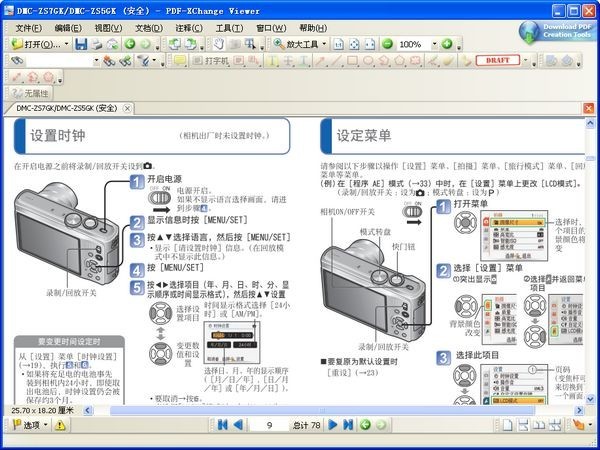This screenshot has height=450, width=600.
Task: Go to previous page with blue left arrow
Action: (238, 425)
